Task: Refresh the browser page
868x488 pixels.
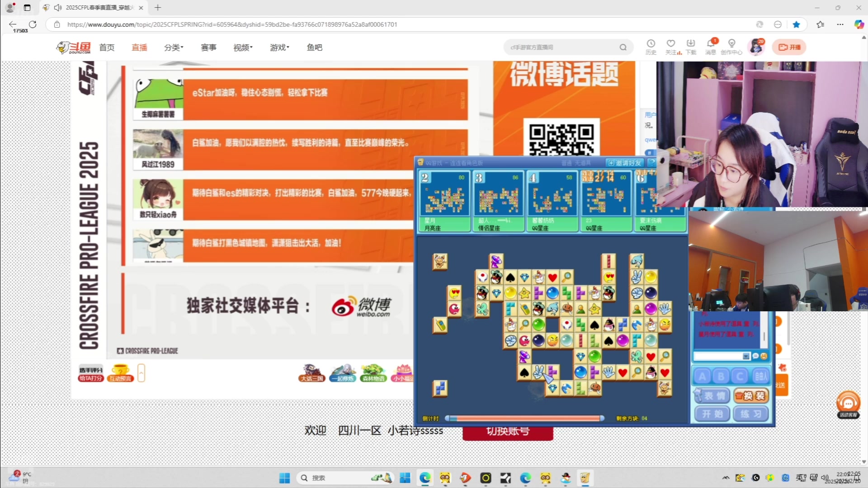Action: [33, 24]
